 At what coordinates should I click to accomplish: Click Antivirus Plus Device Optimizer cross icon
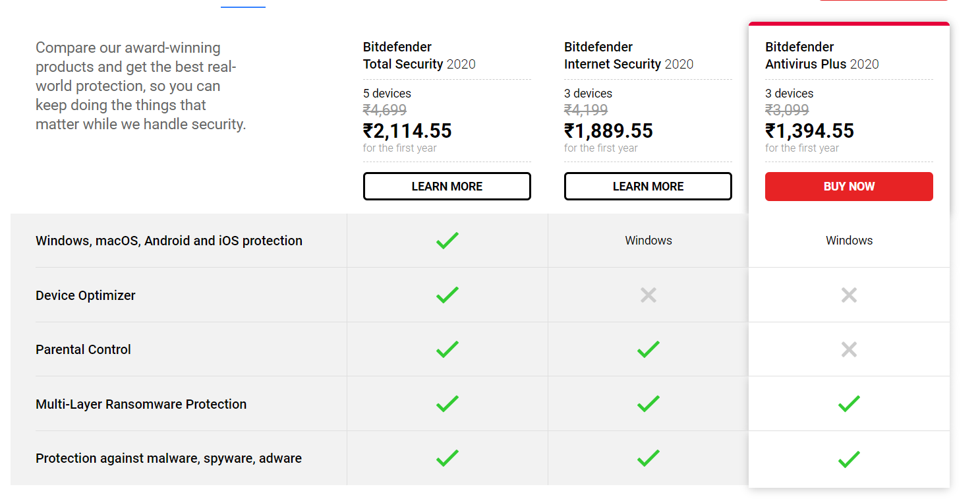(x=849, y=295)
